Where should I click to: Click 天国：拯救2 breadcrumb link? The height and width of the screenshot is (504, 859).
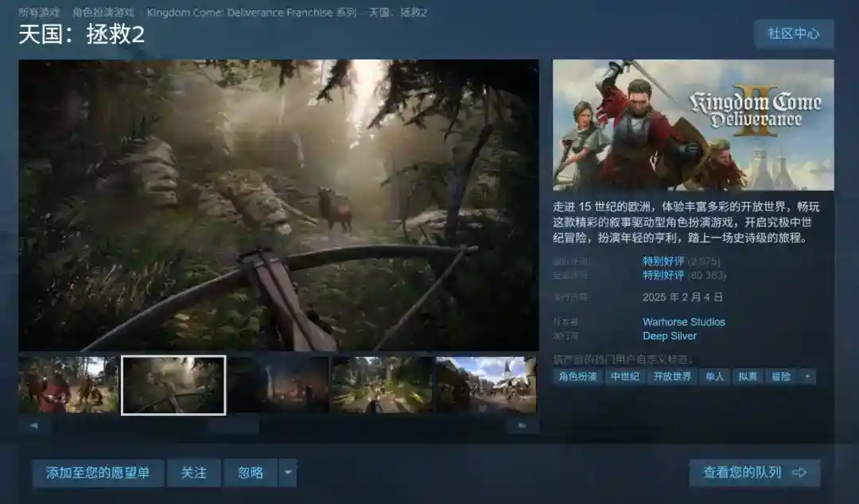[x=398, y=12]
